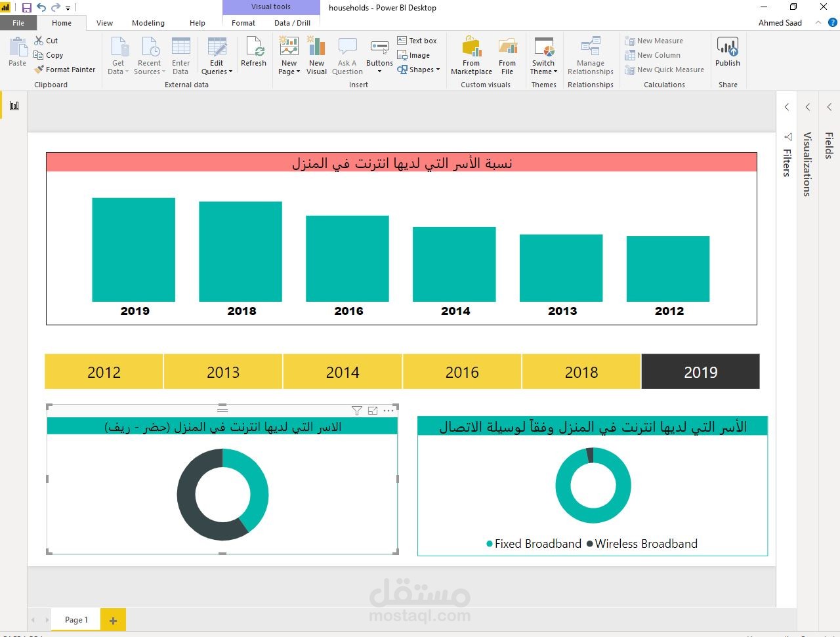This screenshot has height=637, width=840.
Task: Click the 2012 bar in the chart
Action: point(668,269)
